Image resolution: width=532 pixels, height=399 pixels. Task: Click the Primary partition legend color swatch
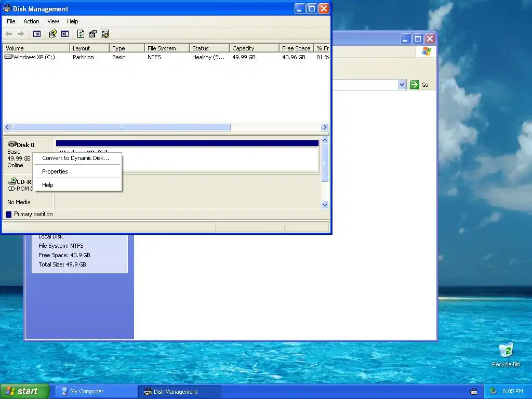pyautogui.click(x=9, y=215)
